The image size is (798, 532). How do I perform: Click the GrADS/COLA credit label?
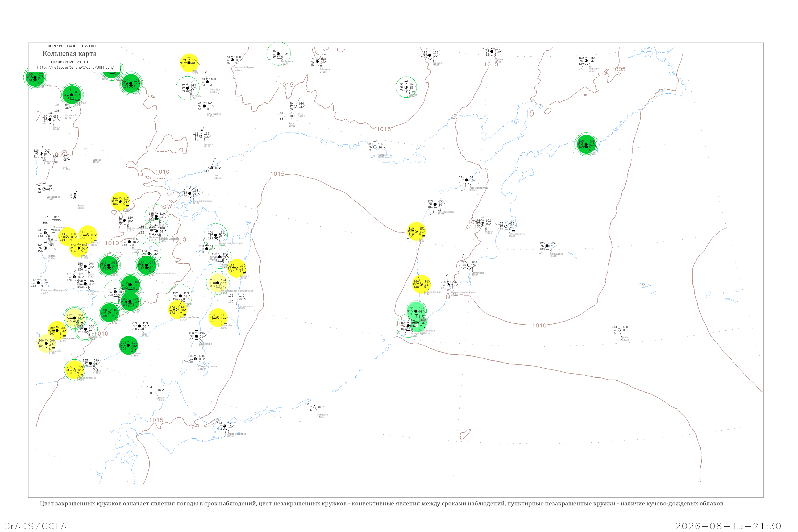[35, 526]
